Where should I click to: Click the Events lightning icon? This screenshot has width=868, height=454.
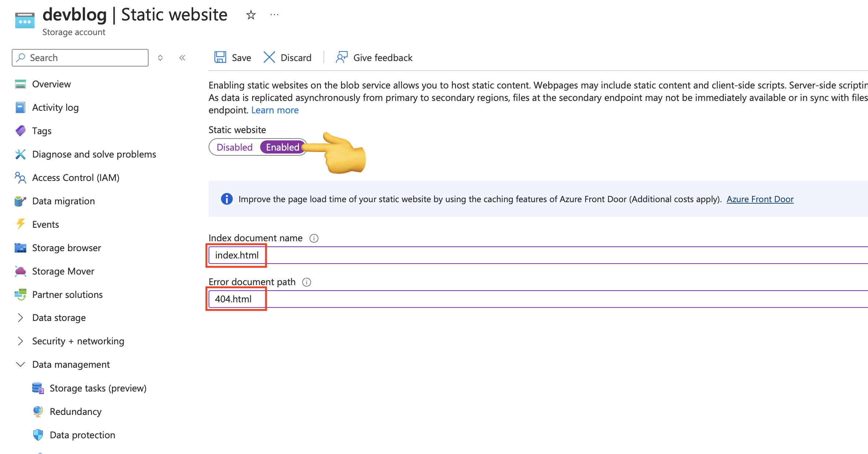click(x=20, y=224)
